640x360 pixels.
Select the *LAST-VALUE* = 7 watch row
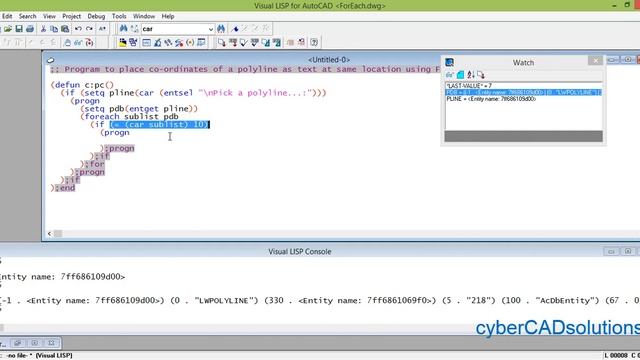(x=523, y=86)
